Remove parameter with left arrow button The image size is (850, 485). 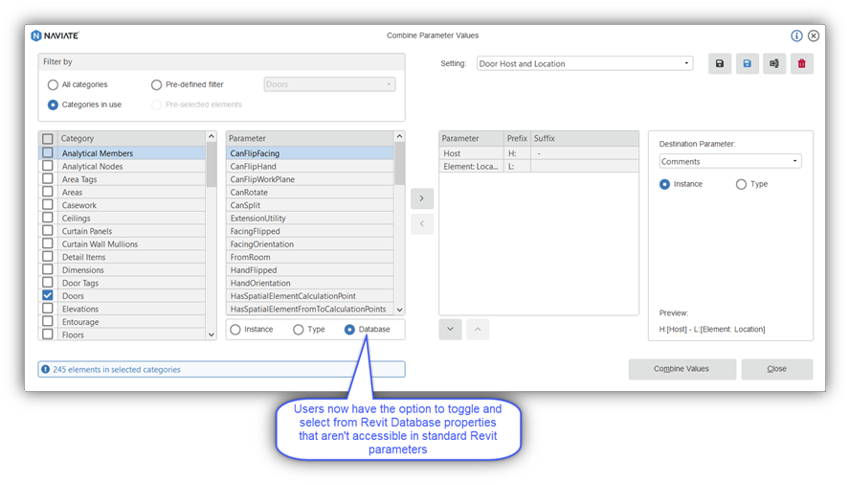(x=422, y=224)
